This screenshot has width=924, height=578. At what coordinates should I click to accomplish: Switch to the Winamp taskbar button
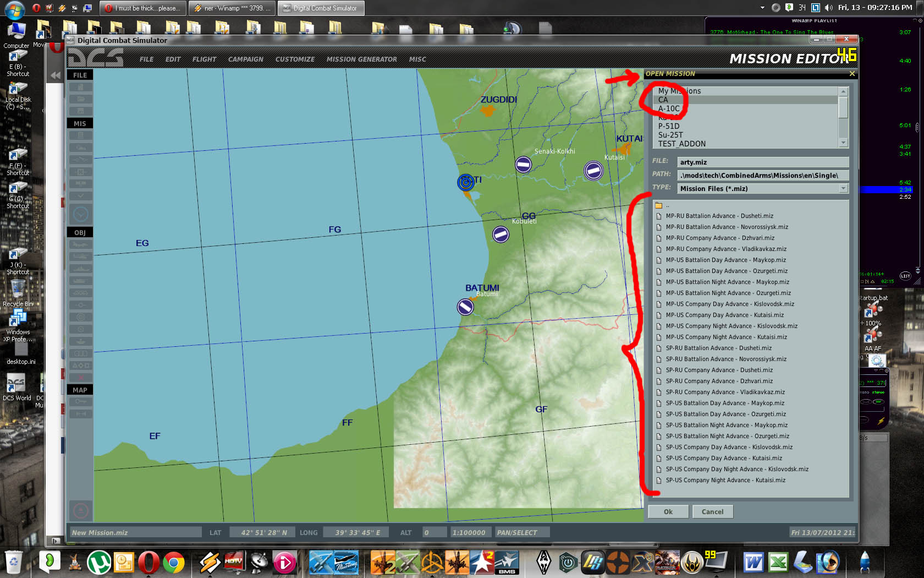point(232,8)
